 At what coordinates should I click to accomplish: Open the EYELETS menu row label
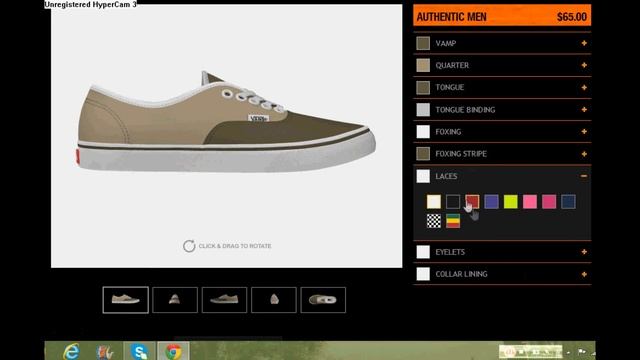coord(450,252)
